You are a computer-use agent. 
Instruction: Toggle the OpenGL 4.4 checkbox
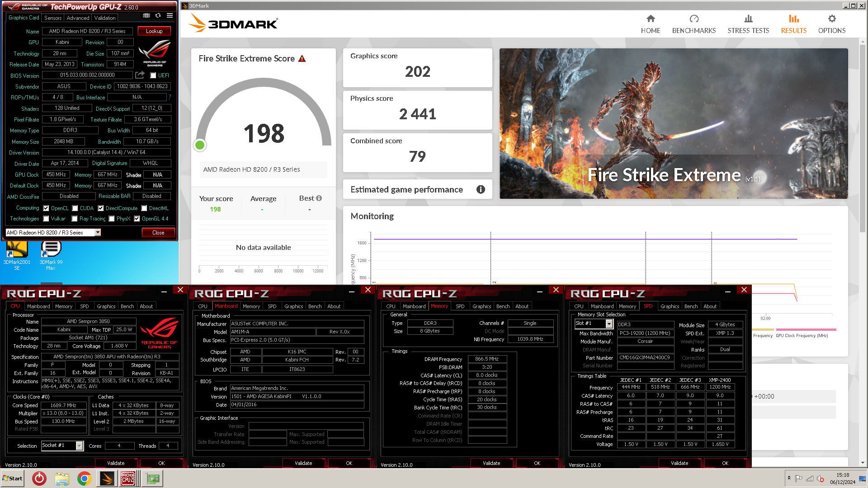(137, 219)
